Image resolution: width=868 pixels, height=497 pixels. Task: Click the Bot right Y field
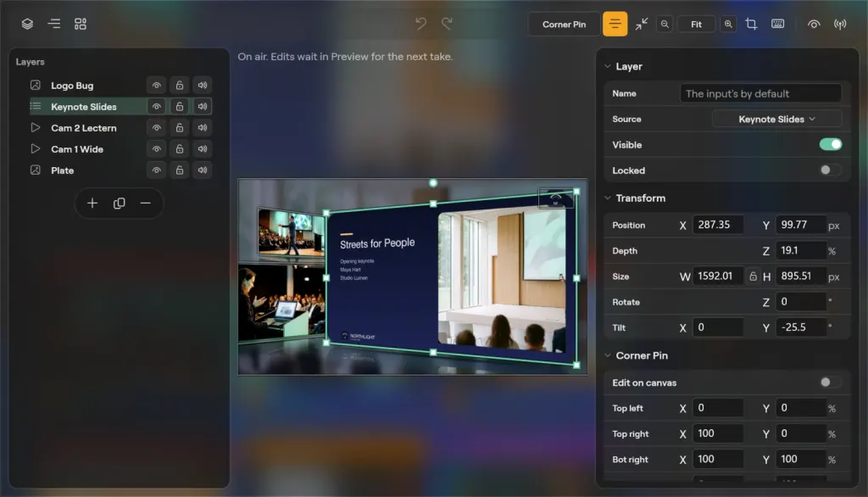pos(800,460)
